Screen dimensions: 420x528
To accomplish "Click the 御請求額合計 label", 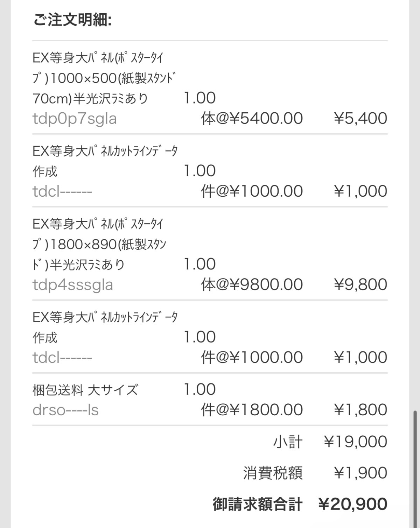I will click(258, 504).
